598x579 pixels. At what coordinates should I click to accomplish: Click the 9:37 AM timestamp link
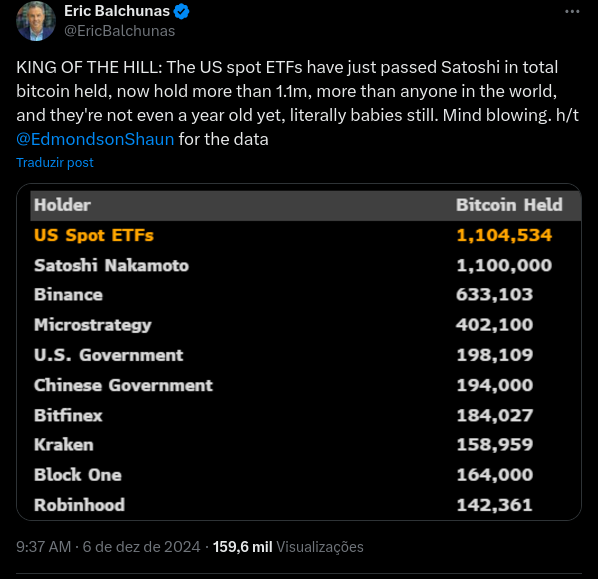[43, 547]
